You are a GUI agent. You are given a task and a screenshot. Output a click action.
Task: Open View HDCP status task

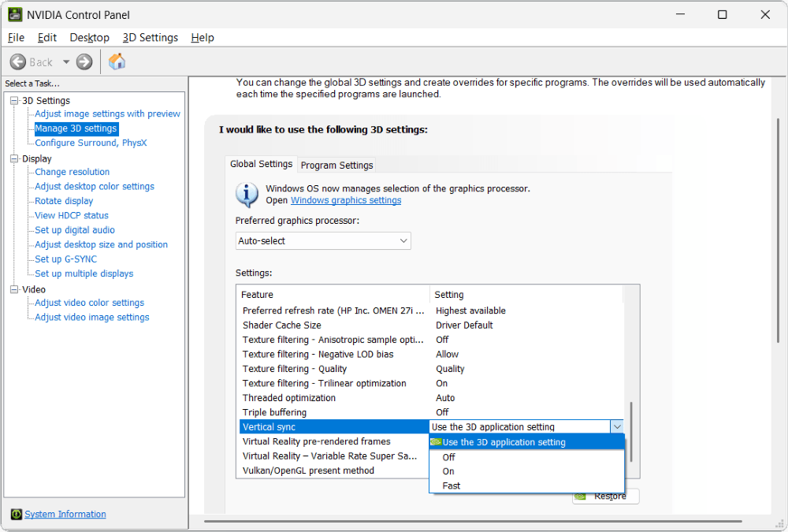pos(72,216)
